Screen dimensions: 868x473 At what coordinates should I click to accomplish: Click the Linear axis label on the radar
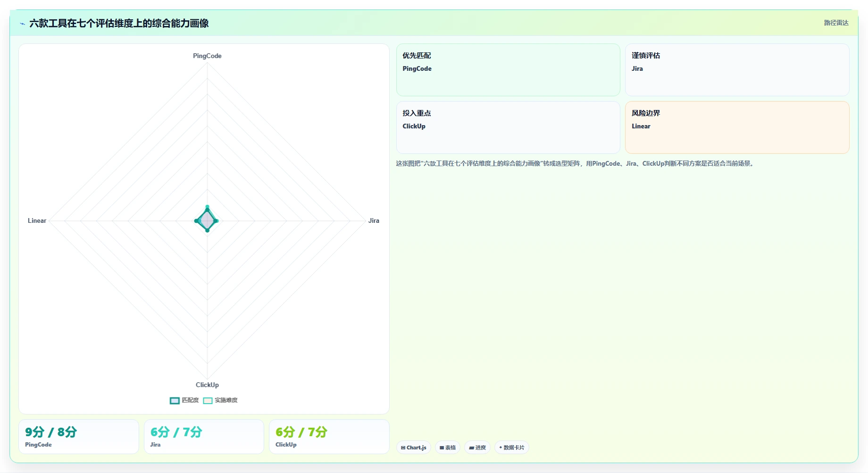[37, 220]
